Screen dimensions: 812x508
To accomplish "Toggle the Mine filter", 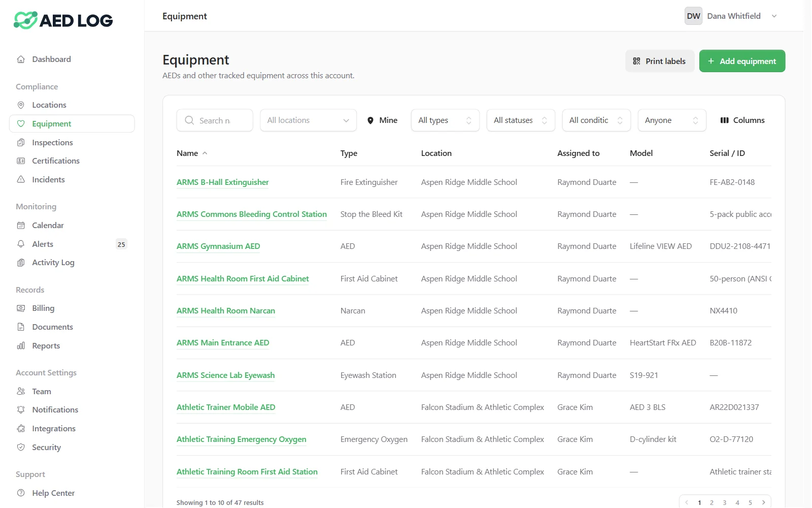I will click(x=383, y=120).
